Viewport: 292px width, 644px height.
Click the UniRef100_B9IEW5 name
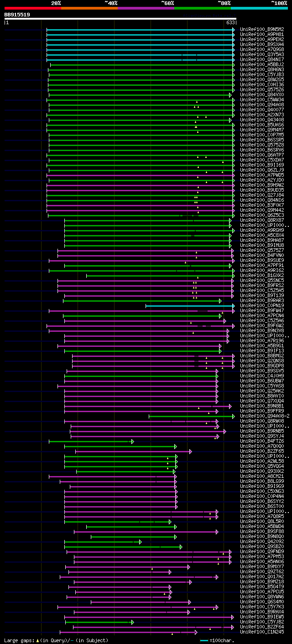click(x=263, y=617)
